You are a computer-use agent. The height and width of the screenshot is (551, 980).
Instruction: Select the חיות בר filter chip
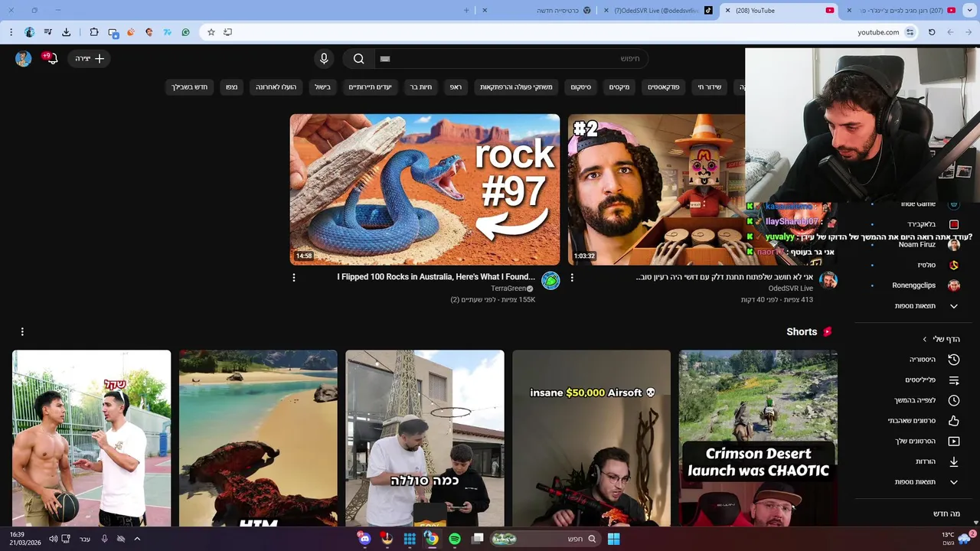[x=420, y=87]
